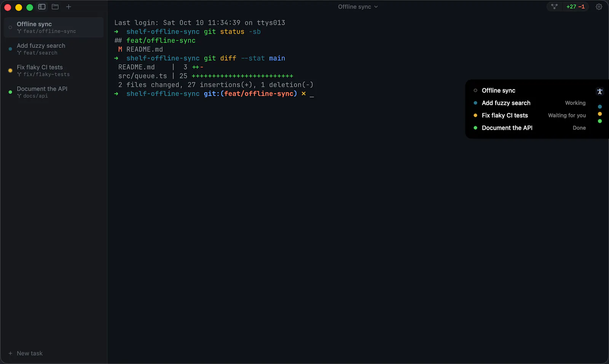
Task: Click the "git status -sb" command line
Action: click(x=188, y=32)
